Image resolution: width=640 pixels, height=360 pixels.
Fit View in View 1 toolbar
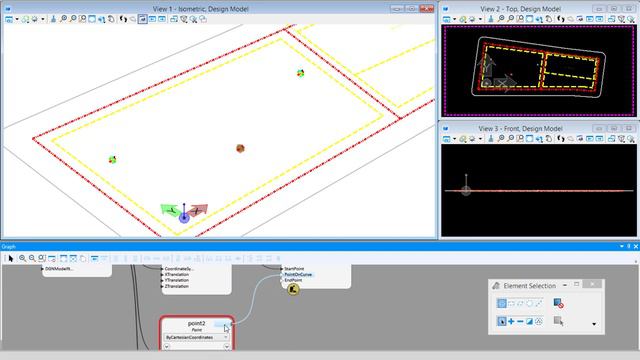click(92, 19)
